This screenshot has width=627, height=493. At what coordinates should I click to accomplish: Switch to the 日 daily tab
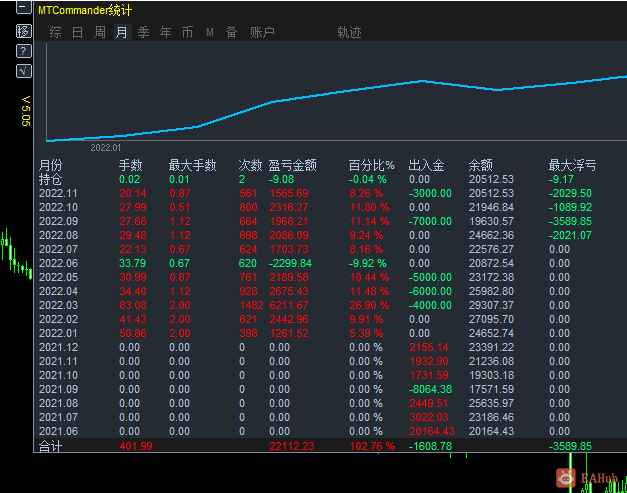[x=77, y=32]
